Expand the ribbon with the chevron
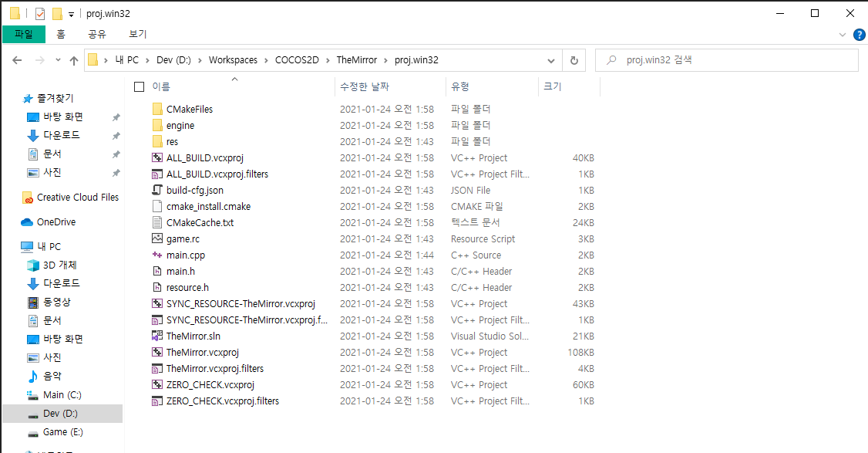This screenshot has height=453, width=868. tap(842, 35)
